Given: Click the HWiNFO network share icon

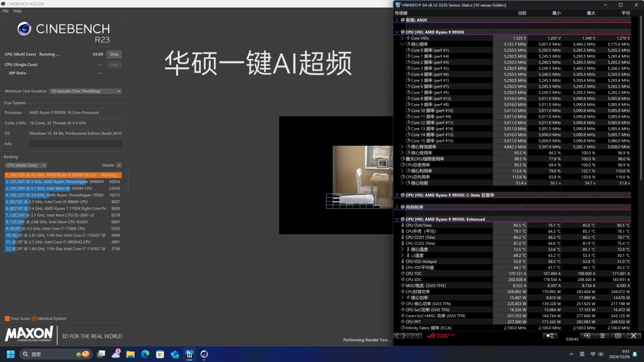Looking at the screenshot, I should click(550, 336).
